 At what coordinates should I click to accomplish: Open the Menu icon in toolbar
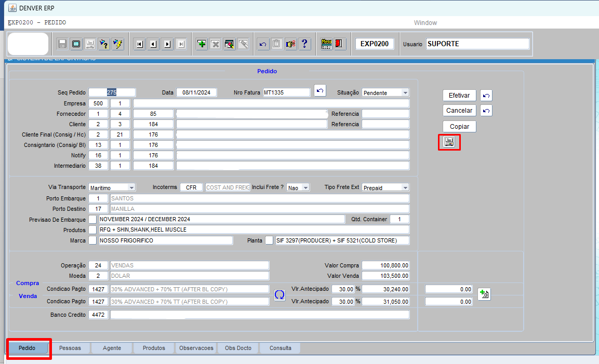(x=326, y=44)
